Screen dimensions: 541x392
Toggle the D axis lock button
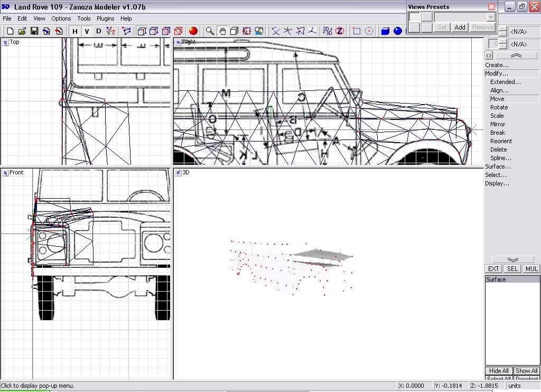coord(98,31)
